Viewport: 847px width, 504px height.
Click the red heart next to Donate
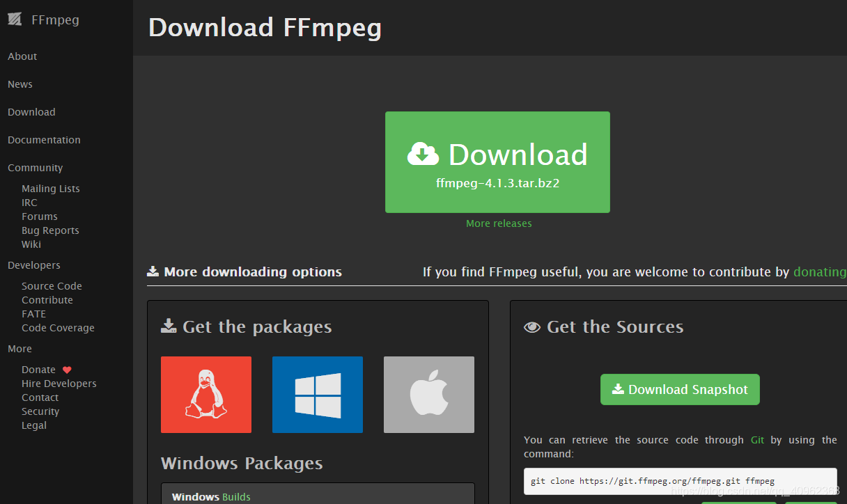coord(67,370)
